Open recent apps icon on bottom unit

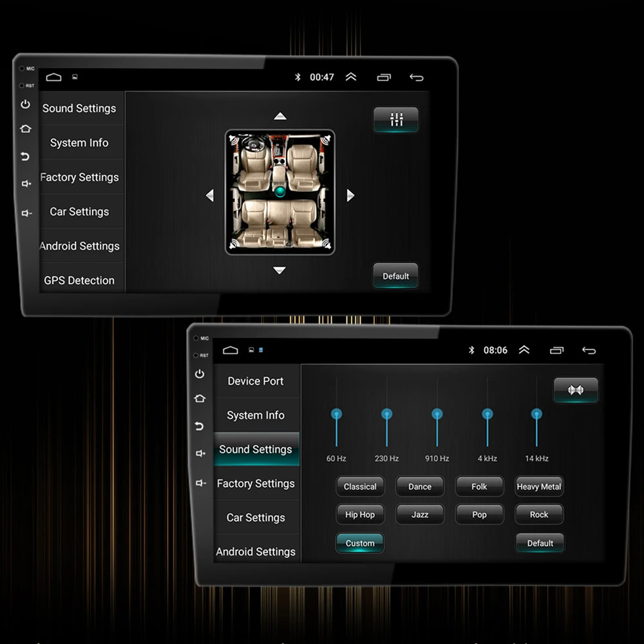[557, 350]
